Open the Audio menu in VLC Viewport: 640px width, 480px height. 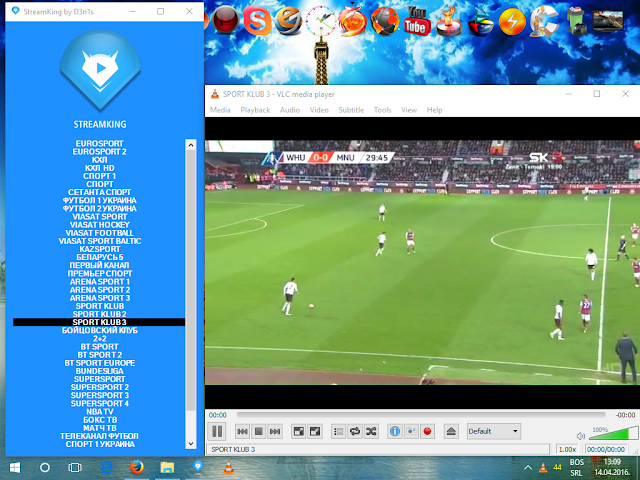tap(290, 110)
